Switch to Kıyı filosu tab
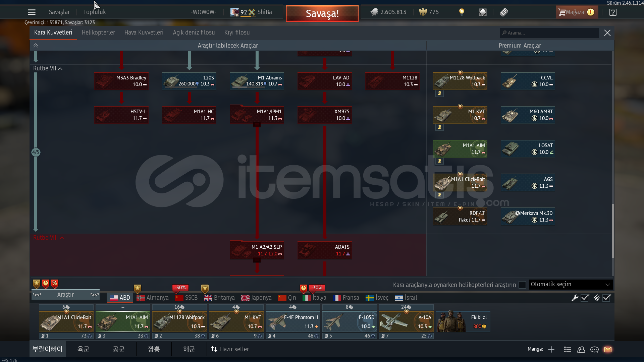 [237, 33]
